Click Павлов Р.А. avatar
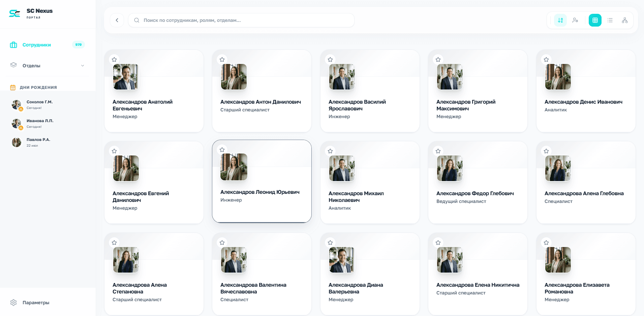 tap(17, 142)
